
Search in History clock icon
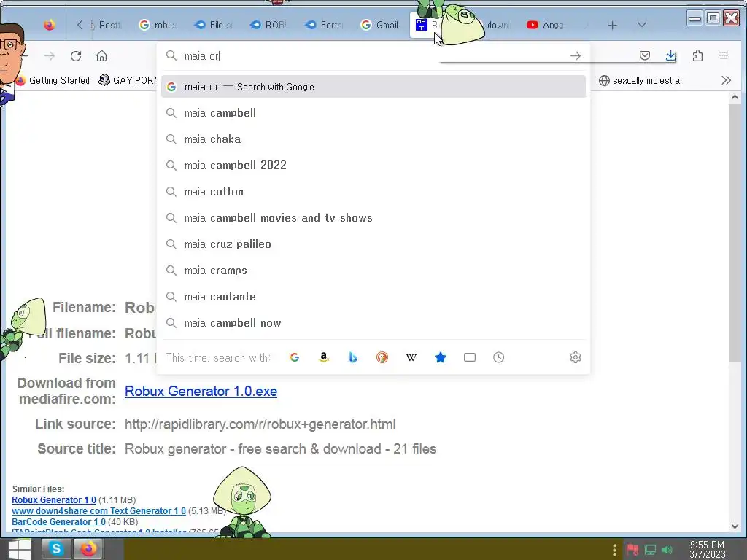tap(499, 357)
